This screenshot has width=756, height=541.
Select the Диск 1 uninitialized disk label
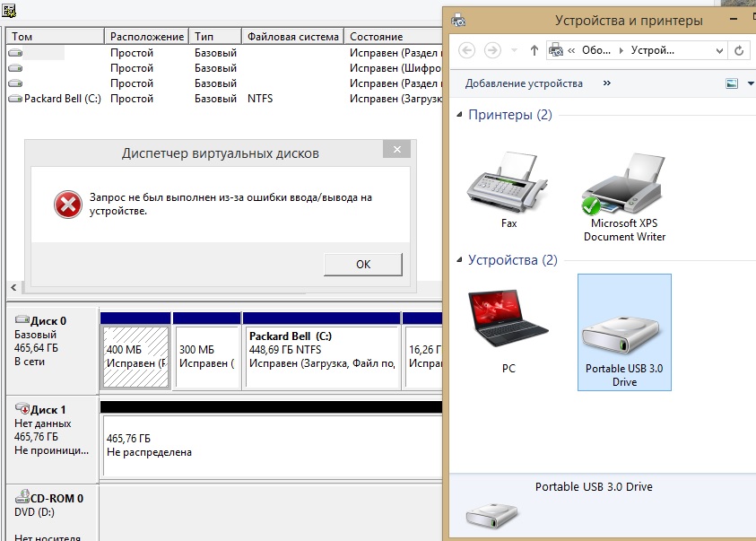[x=52, y=440]
